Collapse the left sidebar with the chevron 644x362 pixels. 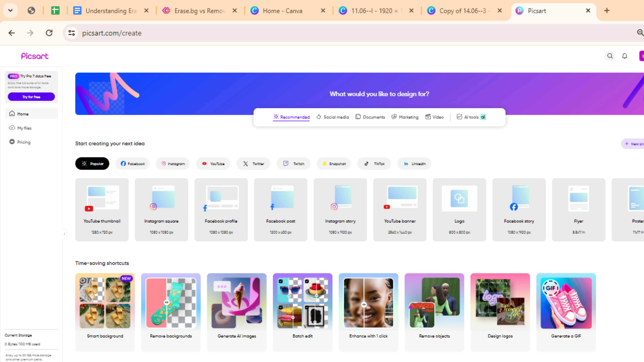[65, 234]
